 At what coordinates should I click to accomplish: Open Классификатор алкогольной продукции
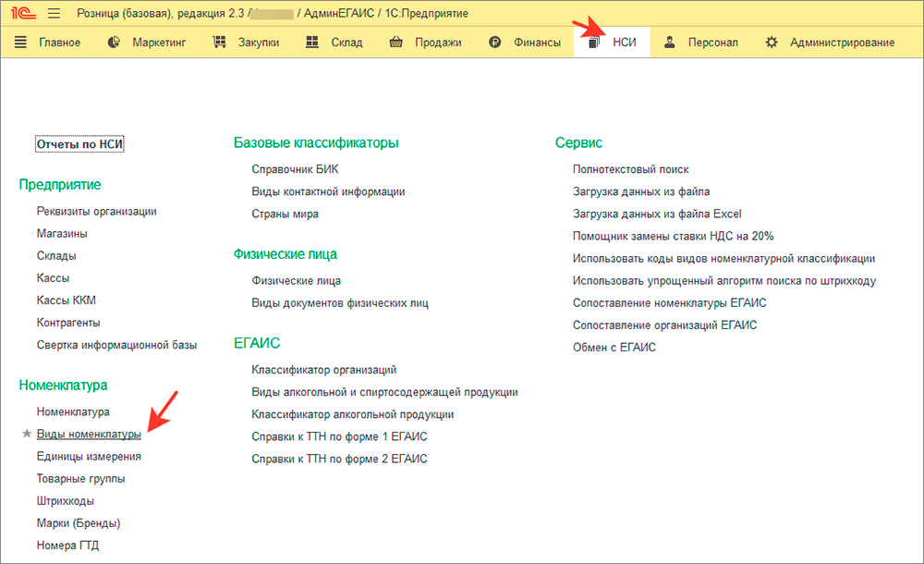click(352, 414)
